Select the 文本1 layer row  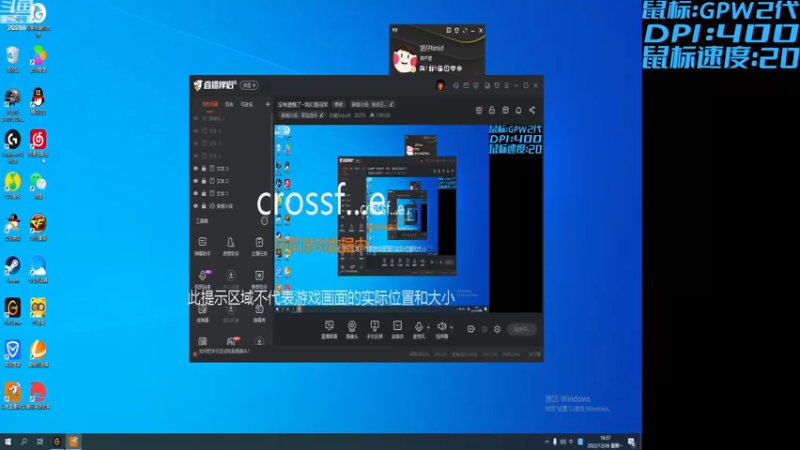(x=232, y=193)
